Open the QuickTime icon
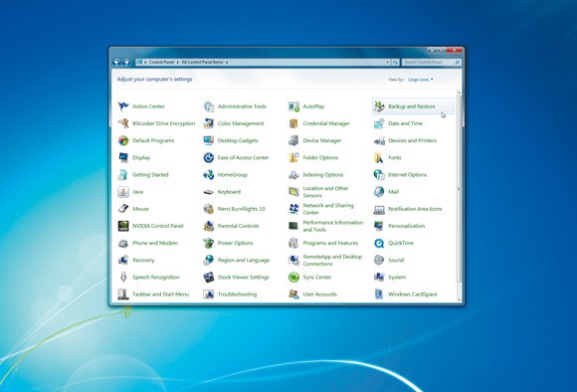This screenshot has width=577, height=392. point(379,243)
